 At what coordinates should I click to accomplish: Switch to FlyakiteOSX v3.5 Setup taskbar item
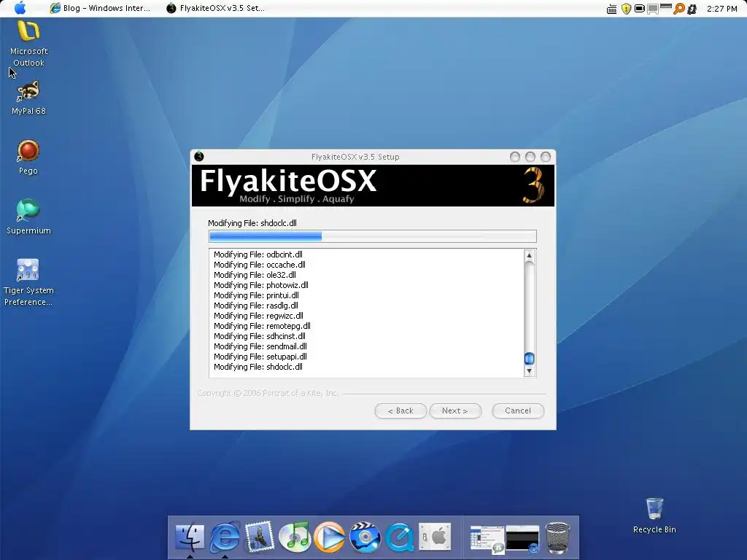(x=216, y=8)
